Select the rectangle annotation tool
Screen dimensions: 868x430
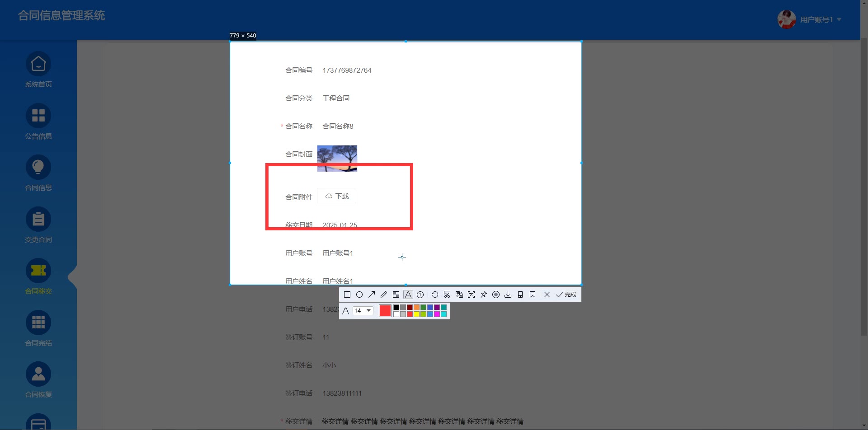click(347, 294)
